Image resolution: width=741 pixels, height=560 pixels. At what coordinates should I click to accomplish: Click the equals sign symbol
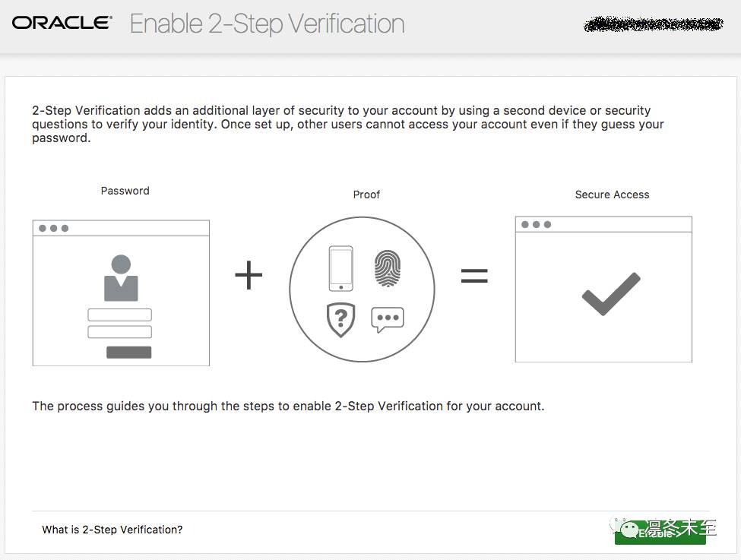click(x=474, y=276)
